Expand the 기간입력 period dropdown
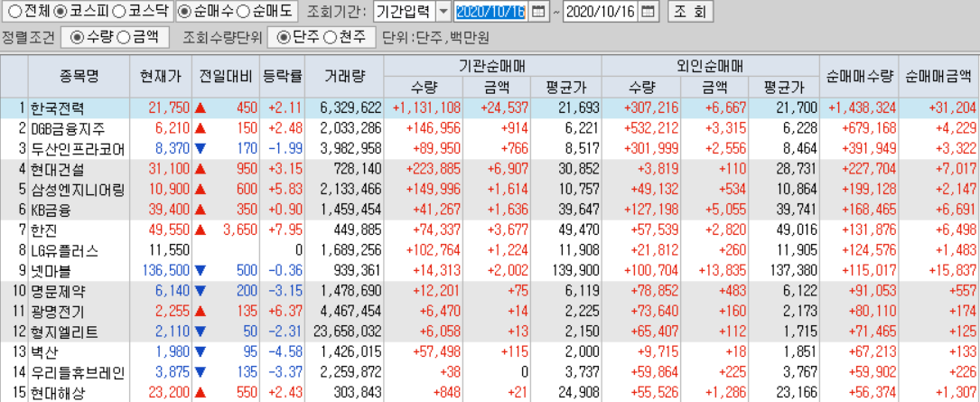Screen dimensions: 980x402 pos(443,11)
